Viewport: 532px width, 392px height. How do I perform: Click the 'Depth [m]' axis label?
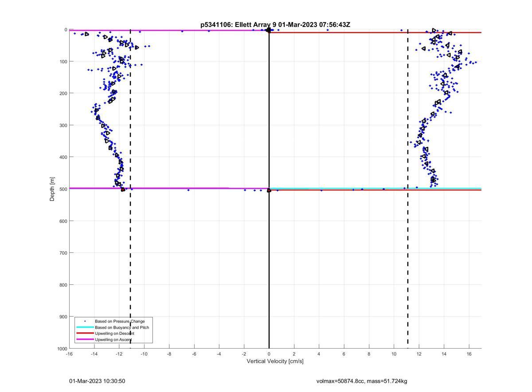tap(52, 189)
